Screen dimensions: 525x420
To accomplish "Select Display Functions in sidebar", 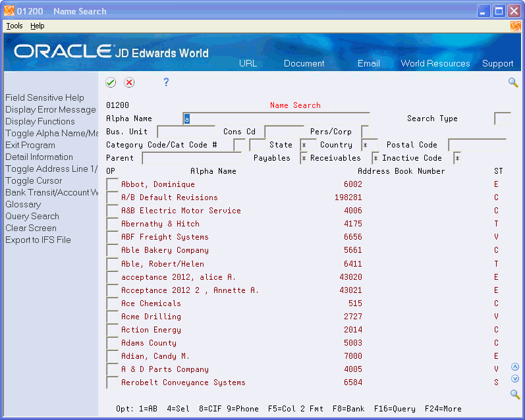I will (x=40, y=121).
